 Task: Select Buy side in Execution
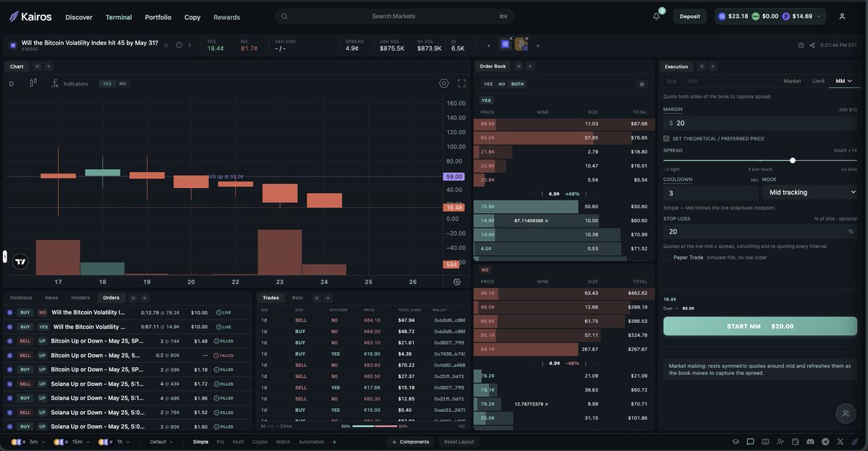click(672, 81)
